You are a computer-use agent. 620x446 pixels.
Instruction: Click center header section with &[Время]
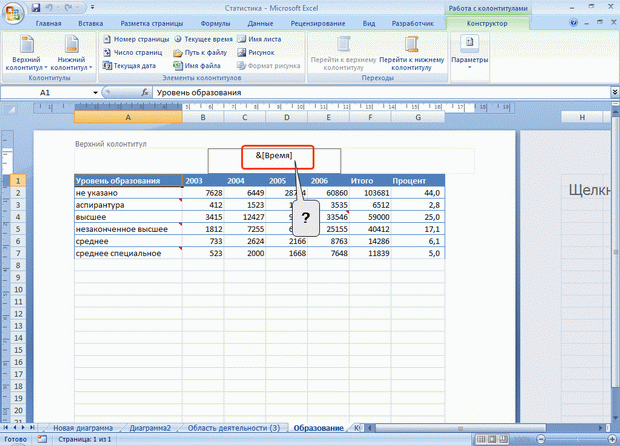coord(274,161)
